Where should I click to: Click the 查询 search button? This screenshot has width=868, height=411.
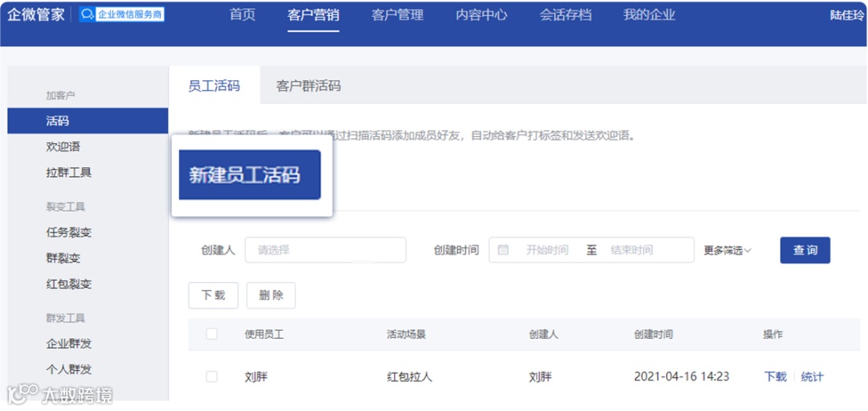point(805,250)
